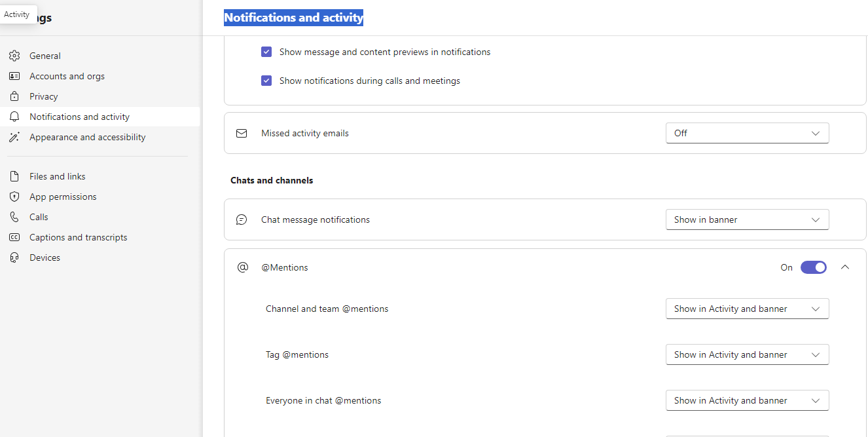The width and height of the screenshot is (868, 437).
Task: Disable Show notifications during calls and meetings
Action: [266, 81]
